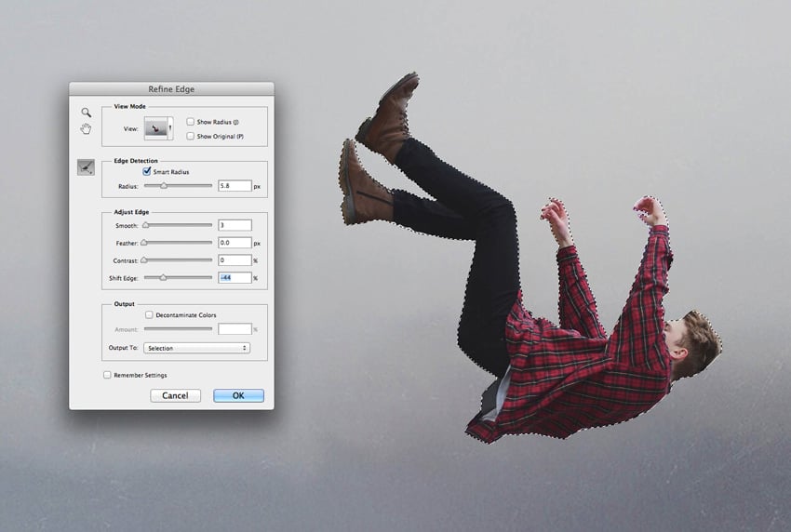Click the Smooth slider handle

[146, 225]
